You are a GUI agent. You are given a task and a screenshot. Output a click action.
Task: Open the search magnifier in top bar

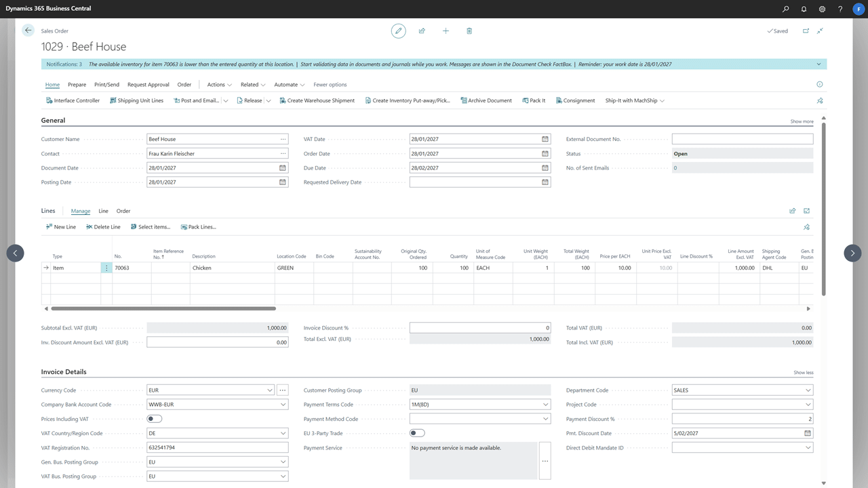(786, 9)
